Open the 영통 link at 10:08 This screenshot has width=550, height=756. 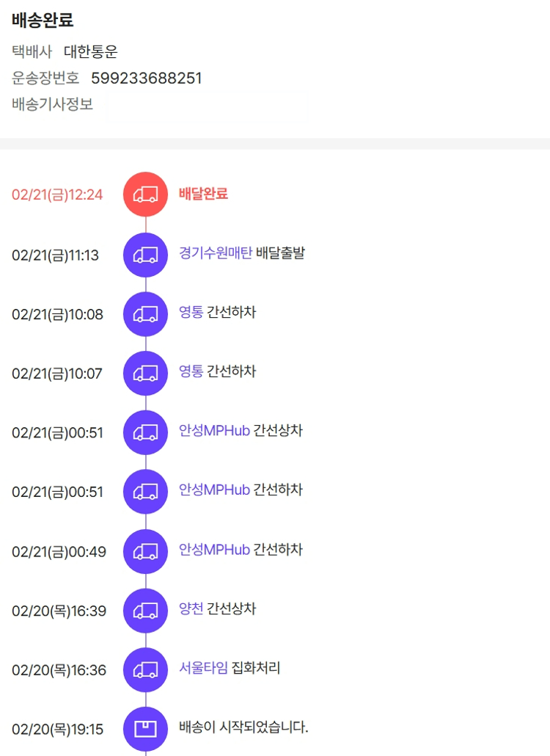(x=191, y=313)
